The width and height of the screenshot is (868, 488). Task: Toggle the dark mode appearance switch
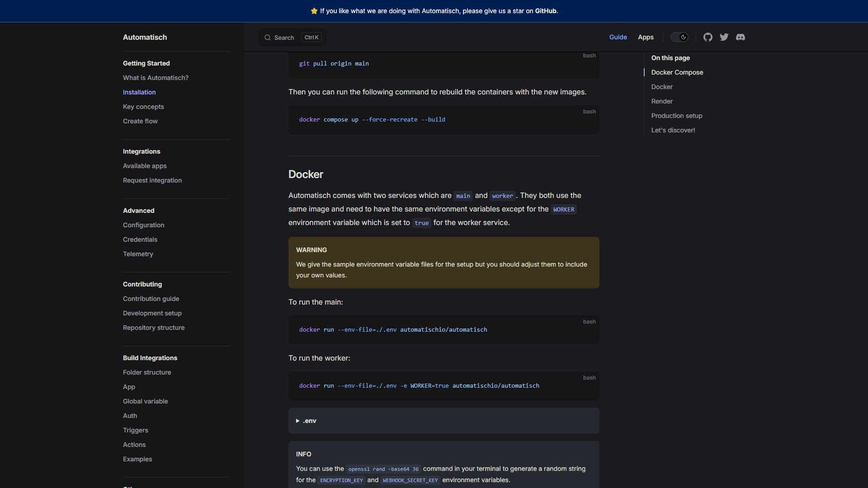(x=679, y=37)
